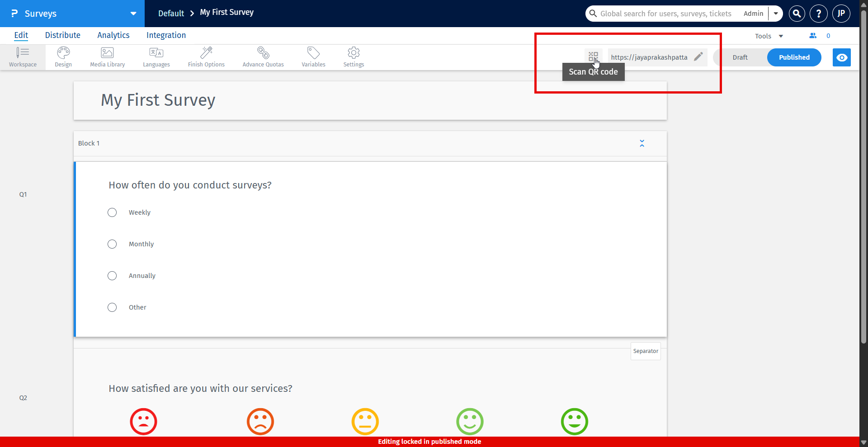Open the Tools dropdown
The width and height of the screenshot is (868, 447).
(x=768, y=36)
